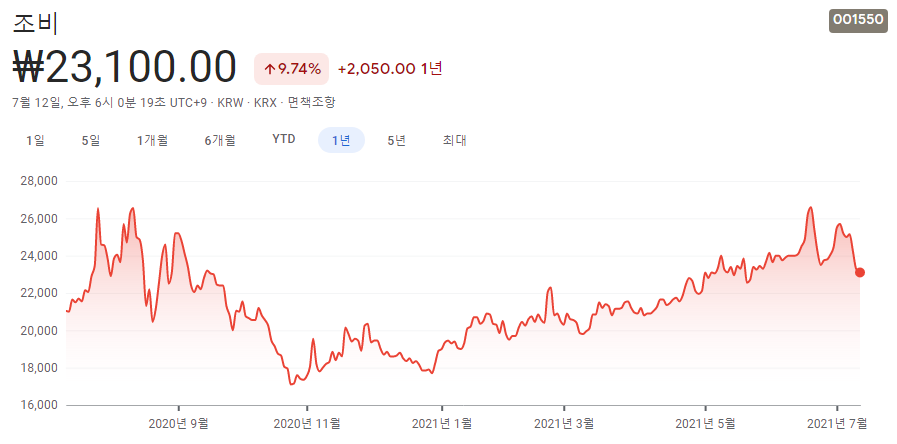Click the 26,000 y-axis label
Screen dimensions: 897x444
pyautogui.click(x=39, y=219)
